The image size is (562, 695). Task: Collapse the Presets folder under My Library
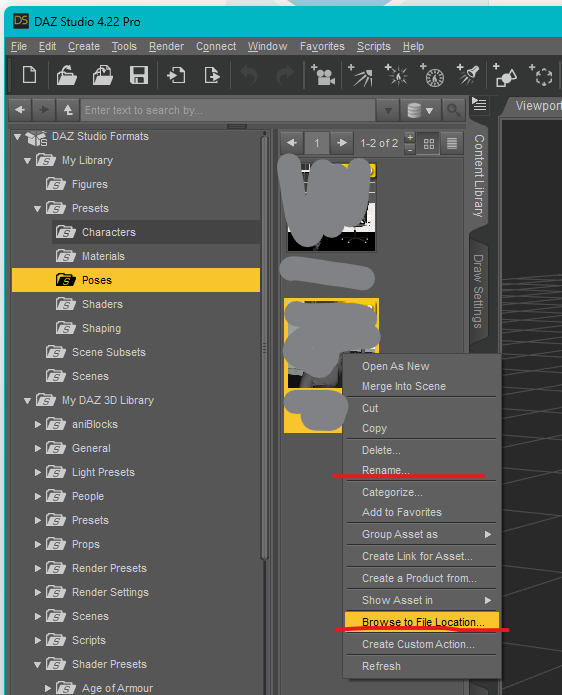(38, 208)
